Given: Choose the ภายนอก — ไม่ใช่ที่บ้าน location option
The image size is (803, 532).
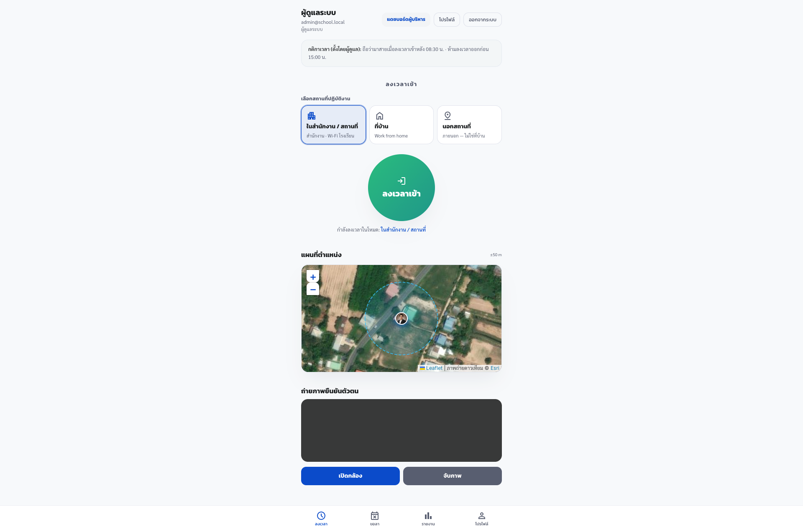Looking at the screenshot, I should (x=469, y=125).
